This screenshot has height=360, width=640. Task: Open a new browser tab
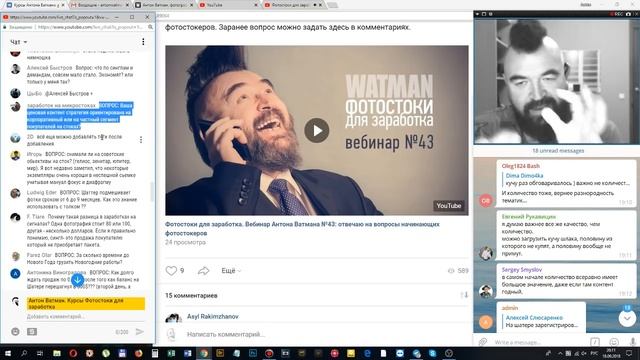(x=333, y=5)
